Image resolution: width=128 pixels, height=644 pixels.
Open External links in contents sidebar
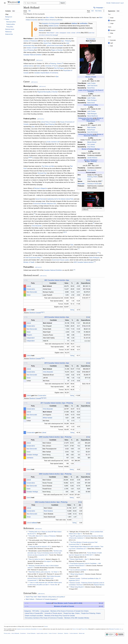pos(9,34)
